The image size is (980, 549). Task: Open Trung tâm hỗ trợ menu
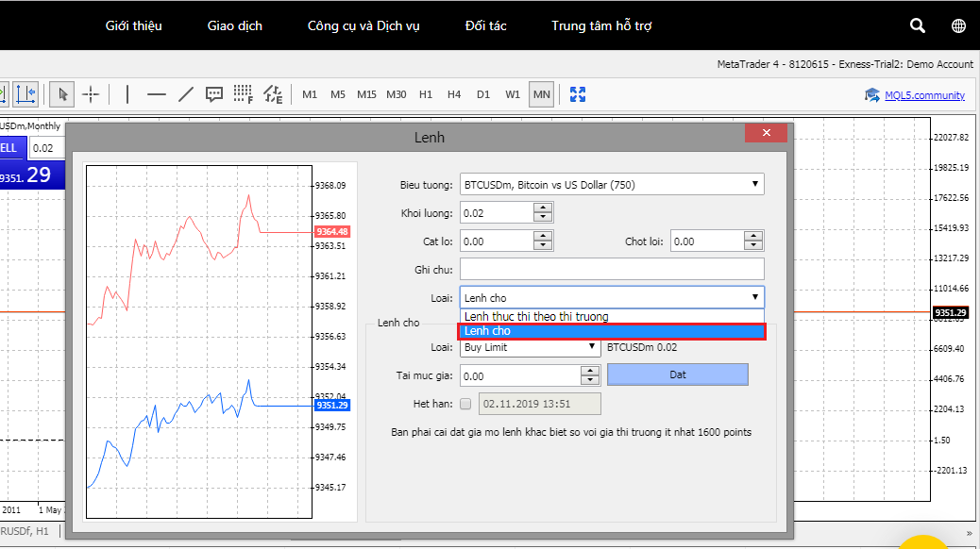(601, 25)
